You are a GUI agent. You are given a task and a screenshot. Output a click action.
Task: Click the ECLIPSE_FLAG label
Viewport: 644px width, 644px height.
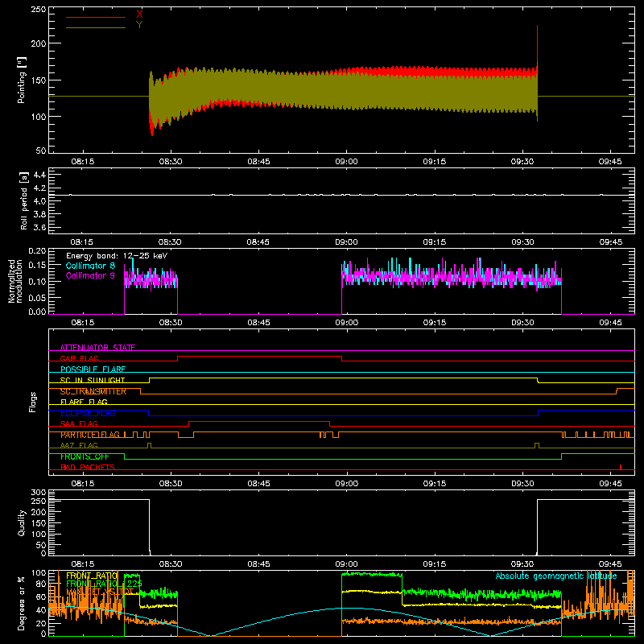[x=88, y=413]
